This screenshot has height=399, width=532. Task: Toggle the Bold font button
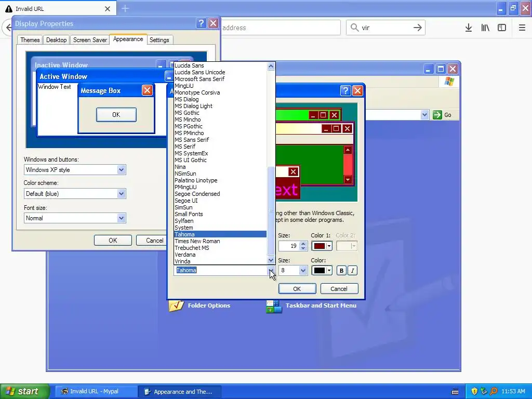341,270
